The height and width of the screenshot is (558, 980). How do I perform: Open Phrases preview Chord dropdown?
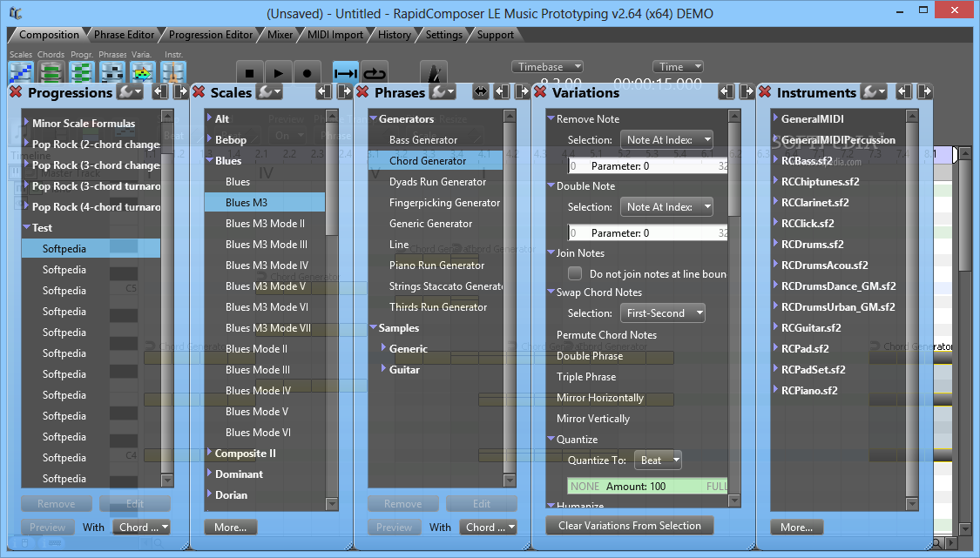pyautogui.click(x=488, y=528)
